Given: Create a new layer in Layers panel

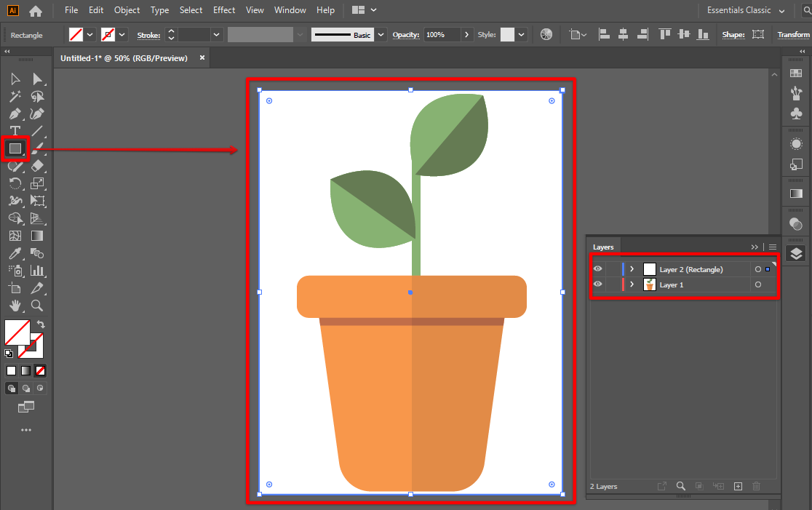Looking at the screenshot, I should pyautogui.click(x=738, y=486).
